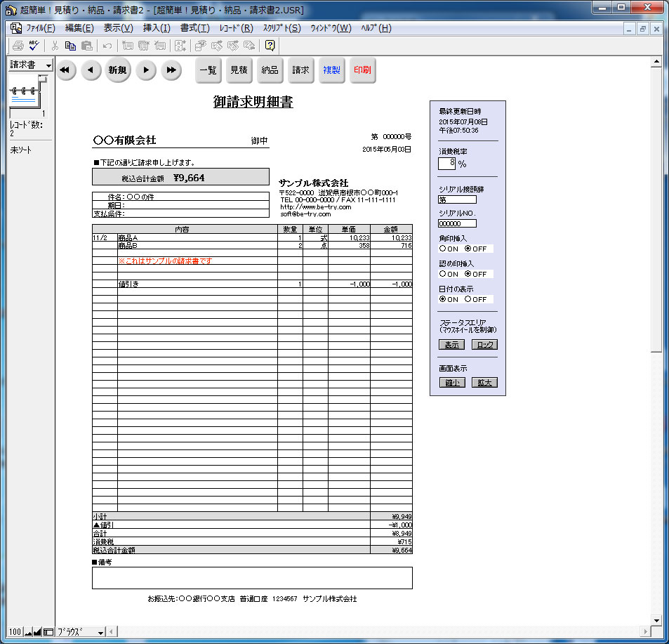669x644 pixels.
Task: Open the 請求書 layout dropdown
Action: (x=31, y=65)
